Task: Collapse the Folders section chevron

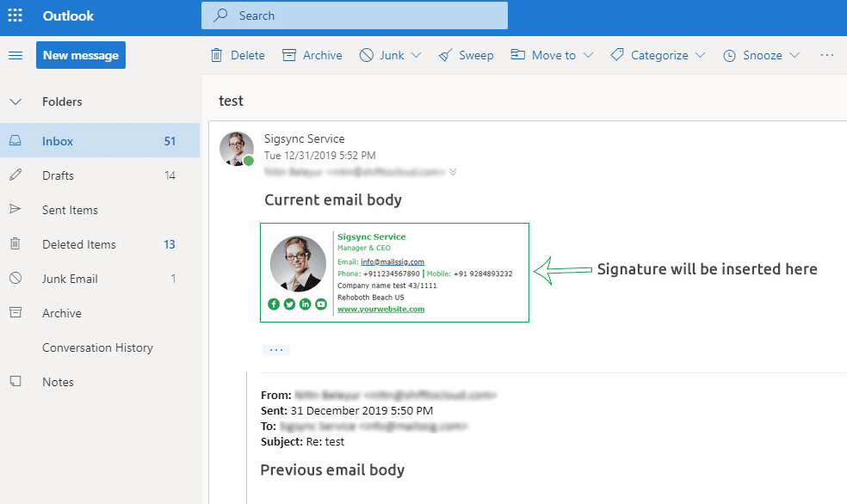Action: point(15,101)
